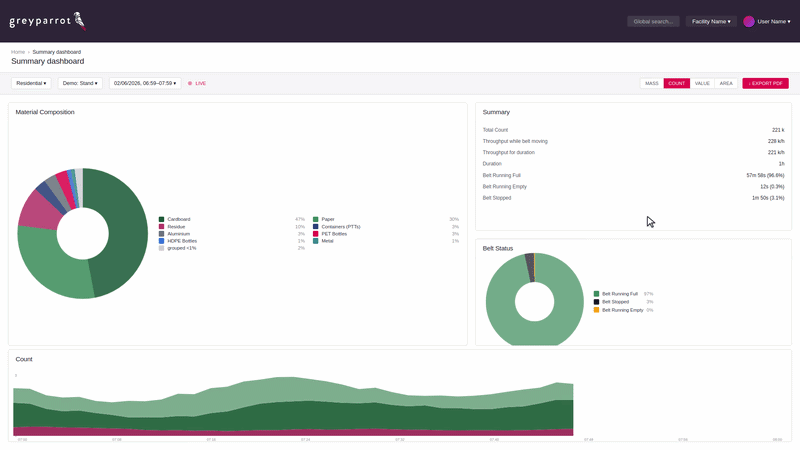800x450 pixels.
Task: Click the Greyparrot logo
Action: tap(47, 21)
